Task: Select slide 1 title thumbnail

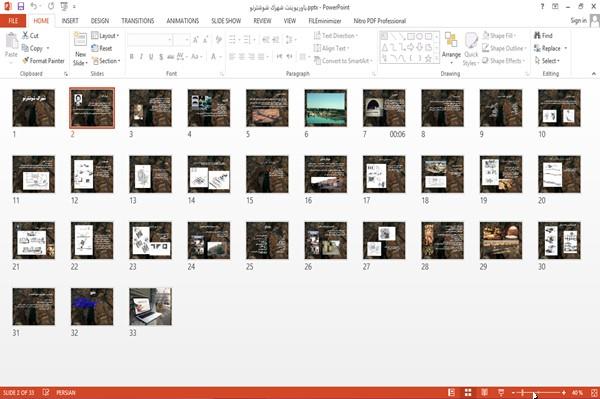Action: (x=34, y=108)
